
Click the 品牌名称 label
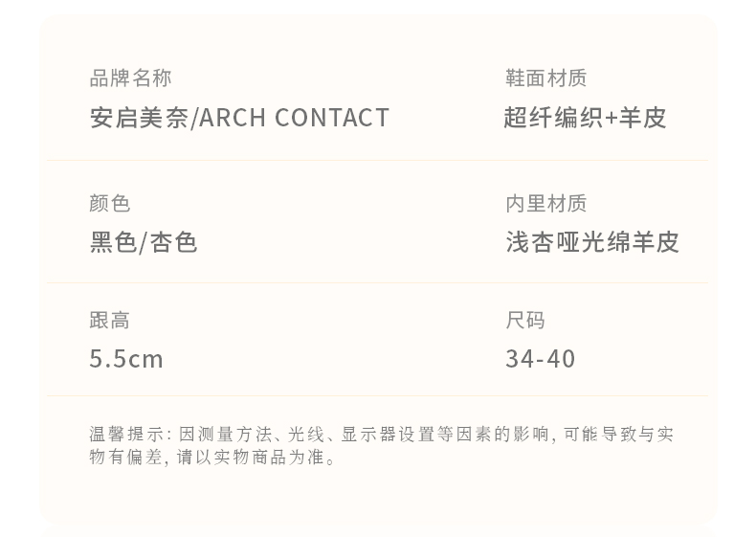130,78
